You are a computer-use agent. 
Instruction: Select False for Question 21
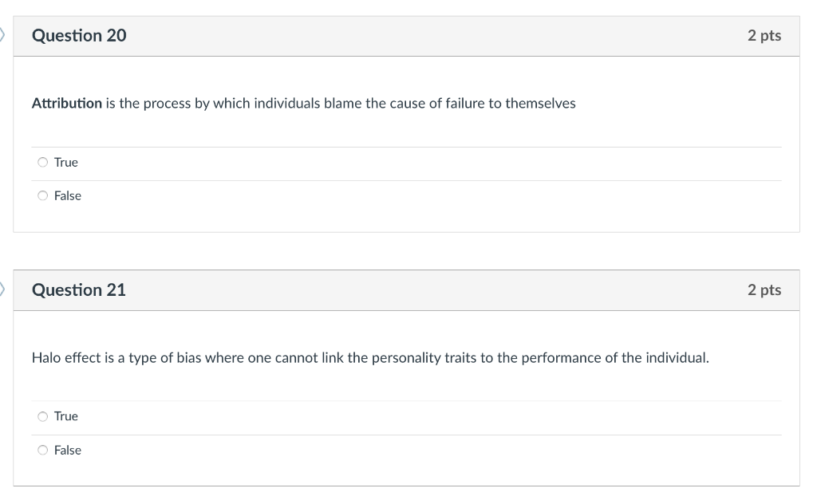tap(43, 449)
